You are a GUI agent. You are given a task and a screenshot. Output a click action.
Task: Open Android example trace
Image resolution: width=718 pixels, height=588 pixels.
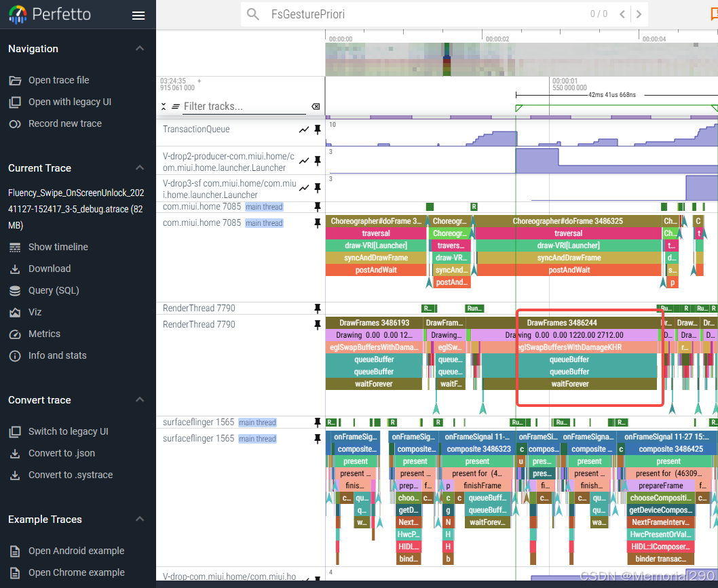(x=77, y=551)
